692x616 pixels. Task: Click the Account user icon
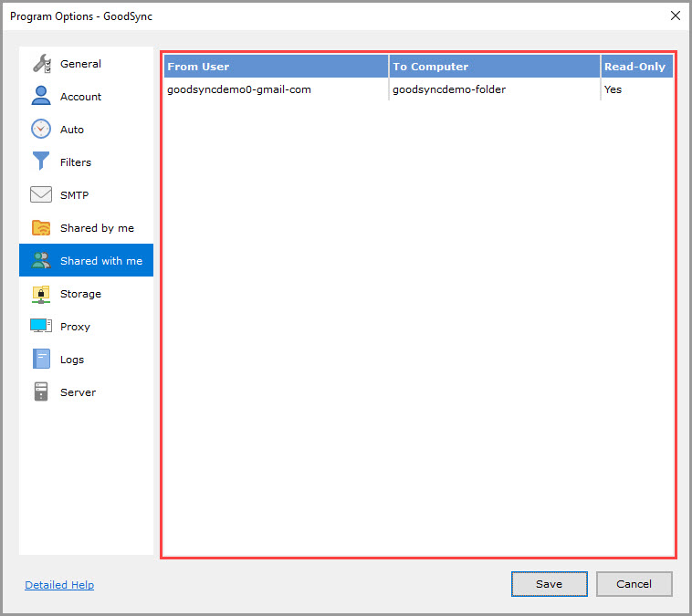(41, 96)
